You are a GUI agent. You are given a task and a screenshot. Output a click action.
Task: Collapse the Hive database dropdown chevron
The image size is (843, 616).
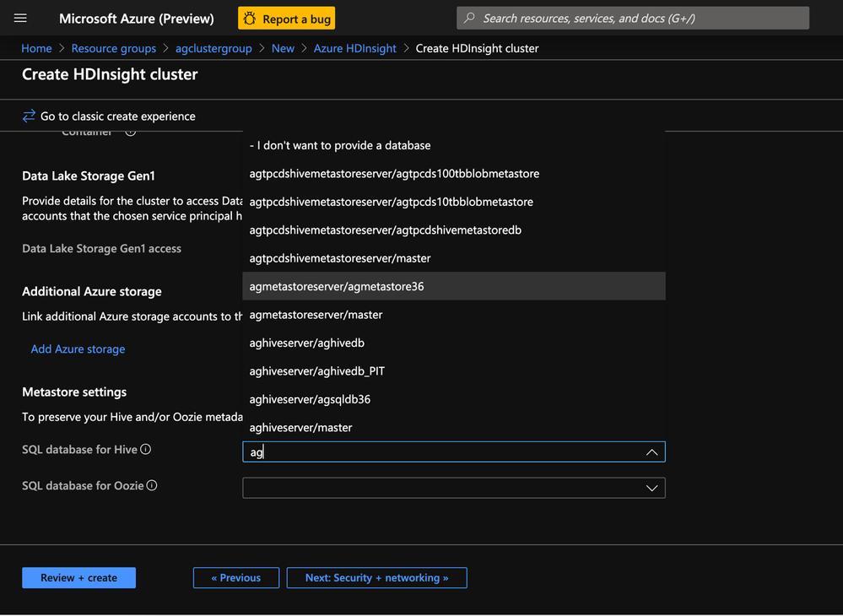point(651,452)
